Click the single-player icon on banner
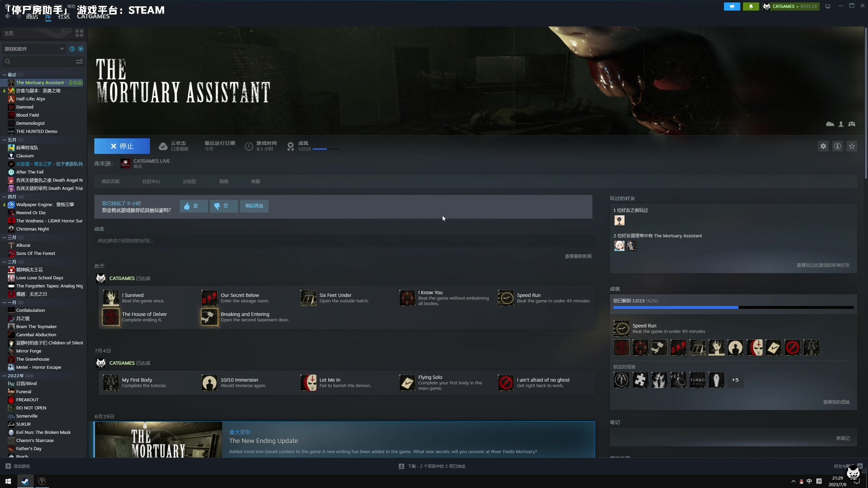Screen dimensions: 868x488 pos(841,124)
